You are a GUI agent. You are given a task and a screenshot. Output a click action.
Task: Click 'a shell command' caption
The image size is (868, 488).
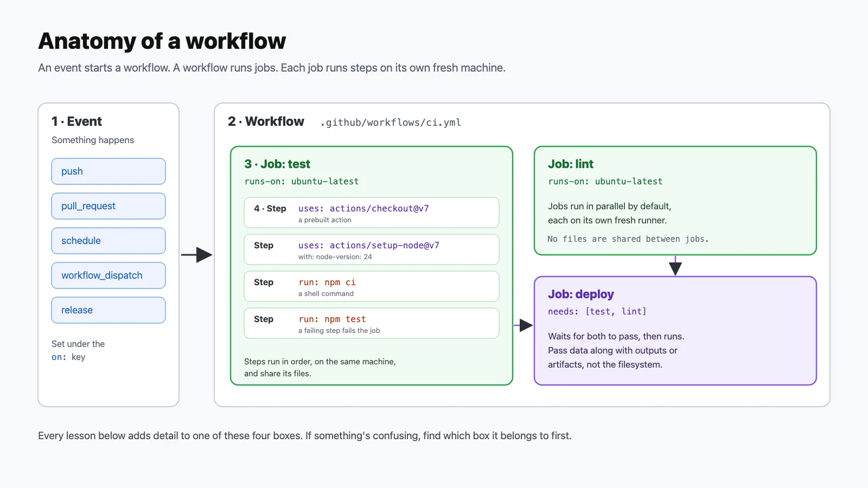point(326,294)
